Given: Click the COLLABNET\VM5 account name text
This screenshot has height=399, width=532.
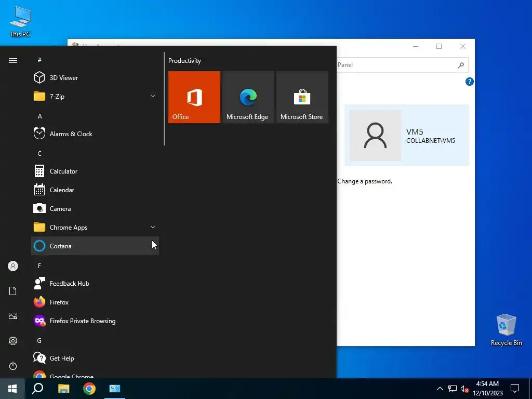Looking at the screenshot, I should tap(431, 141).
